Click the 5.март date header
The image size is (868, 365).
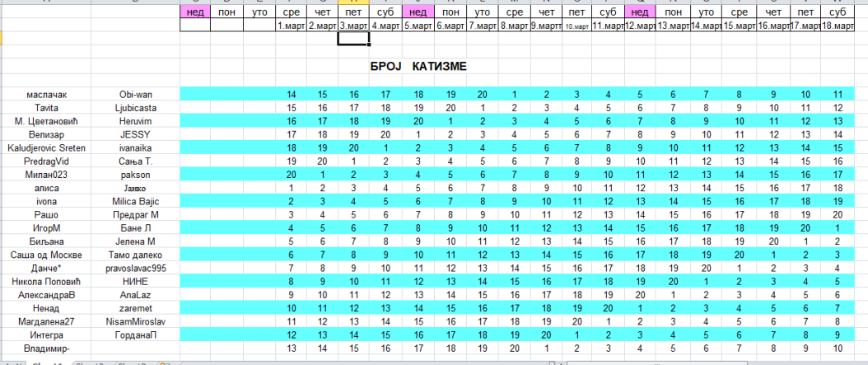(x=418, y=26)
